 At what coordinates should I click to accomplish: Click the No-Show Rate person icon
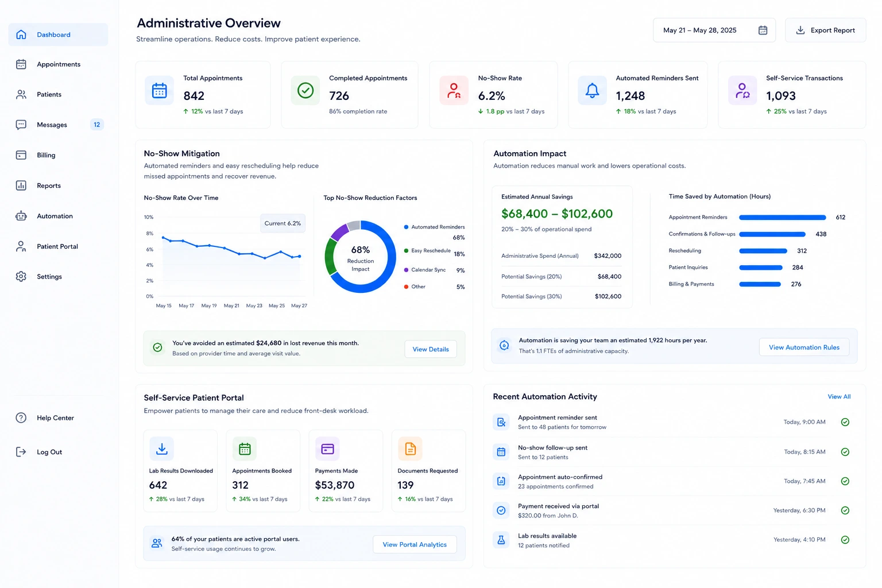click(454, 91)
